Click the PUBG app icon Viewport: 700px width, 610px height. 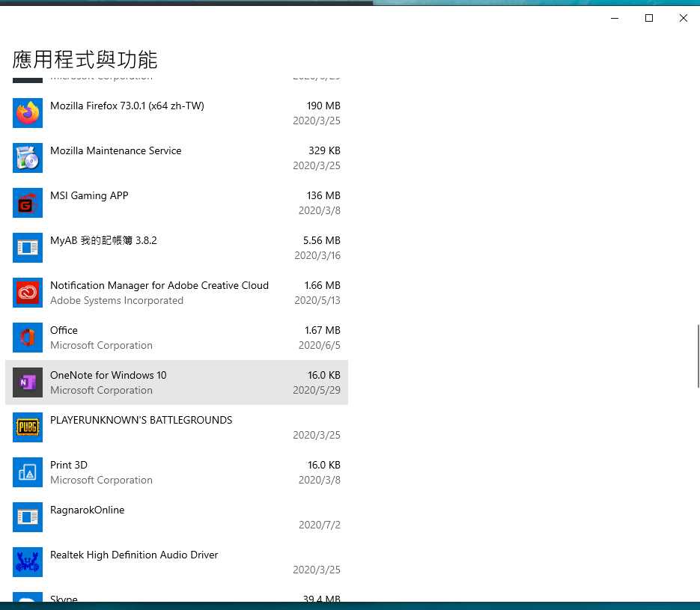tap(28, 427)
